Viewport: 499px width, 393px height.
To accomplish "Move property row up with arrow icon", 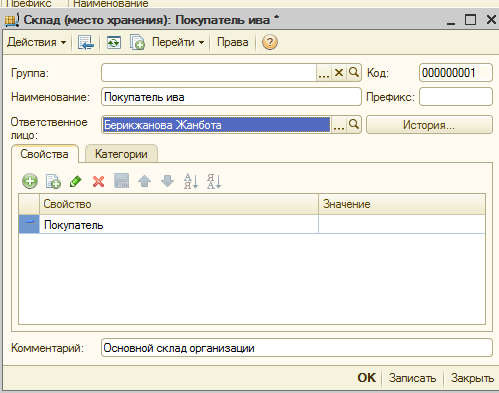I will 144,182.
